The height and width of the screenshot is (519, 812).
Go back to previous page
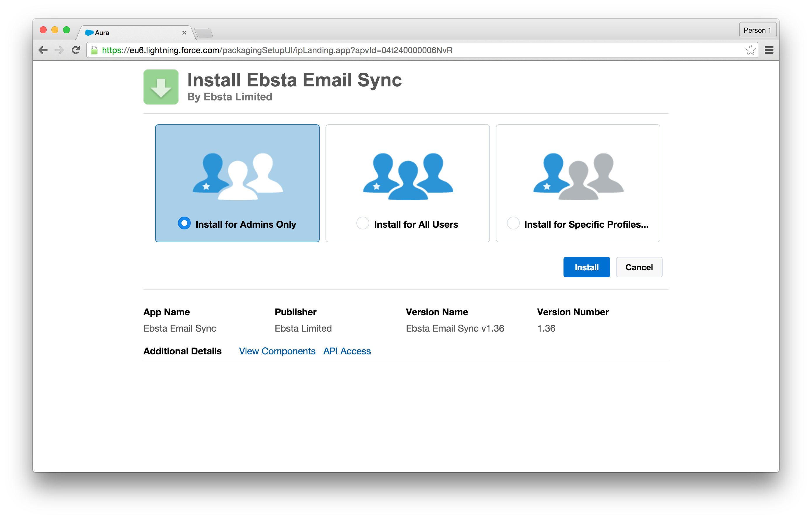(43, 50)
